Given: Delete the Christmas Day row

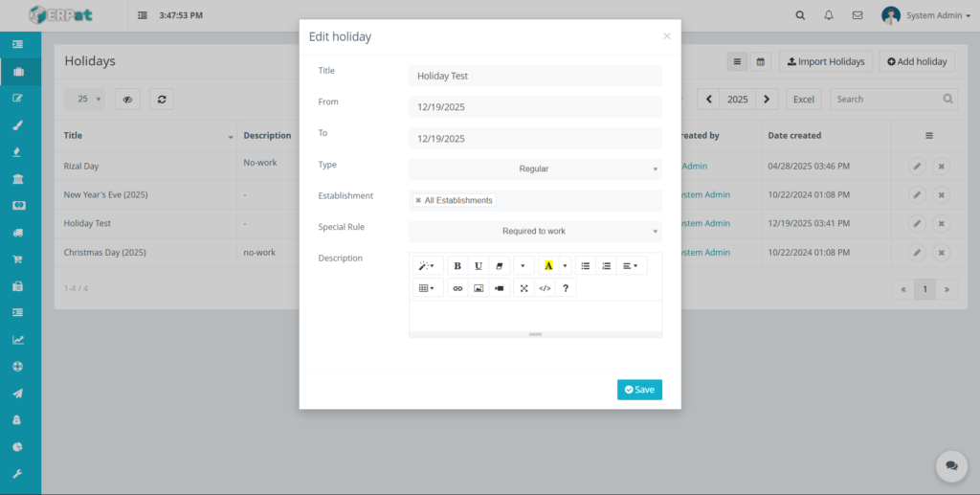Looking at the screenshot, I should coord(942,253).
